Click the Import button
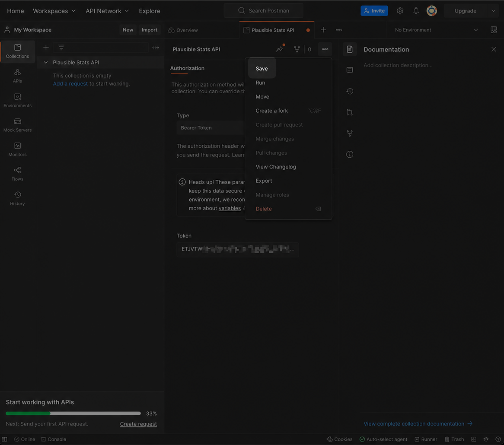504x445 pixels. [x=150, y=30]
